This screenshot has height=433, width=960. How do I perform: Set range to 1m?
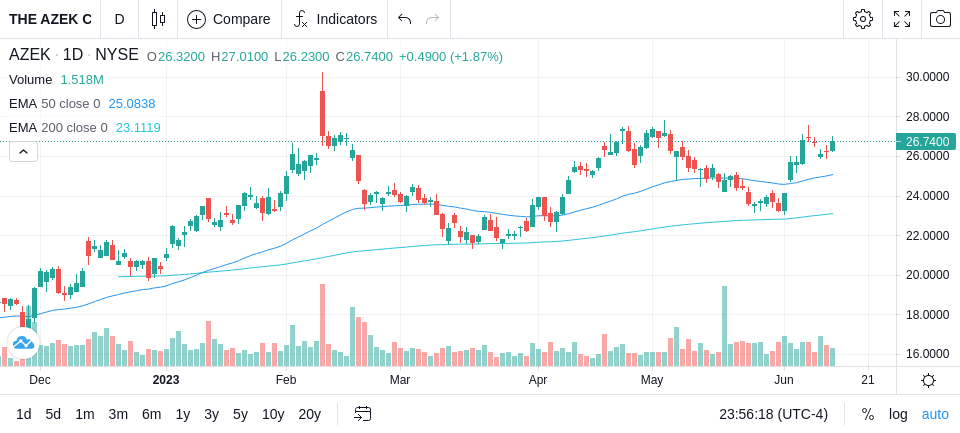click(84, 414)
